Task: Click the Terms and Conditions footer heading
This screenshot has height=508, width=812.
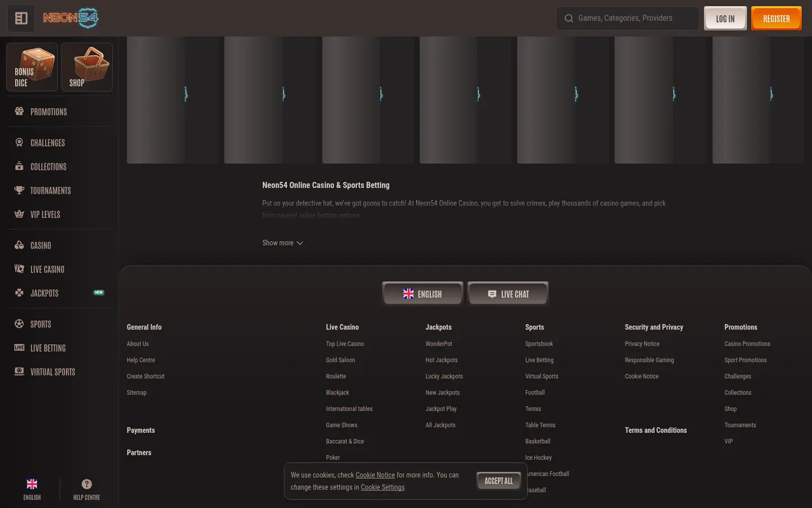Action: pos(656,430)
